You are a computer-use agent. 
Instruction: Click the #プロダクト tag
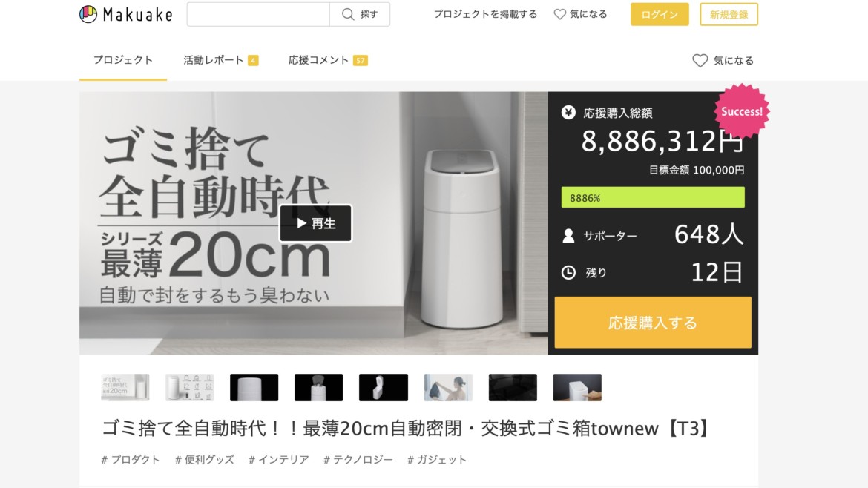point(131,460)
